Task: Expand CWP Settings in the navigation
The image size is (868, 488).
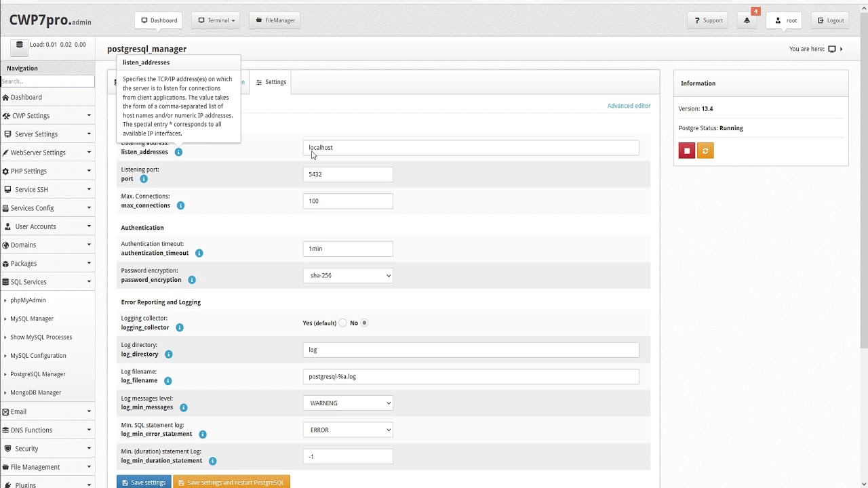Action: coord(47,116)
